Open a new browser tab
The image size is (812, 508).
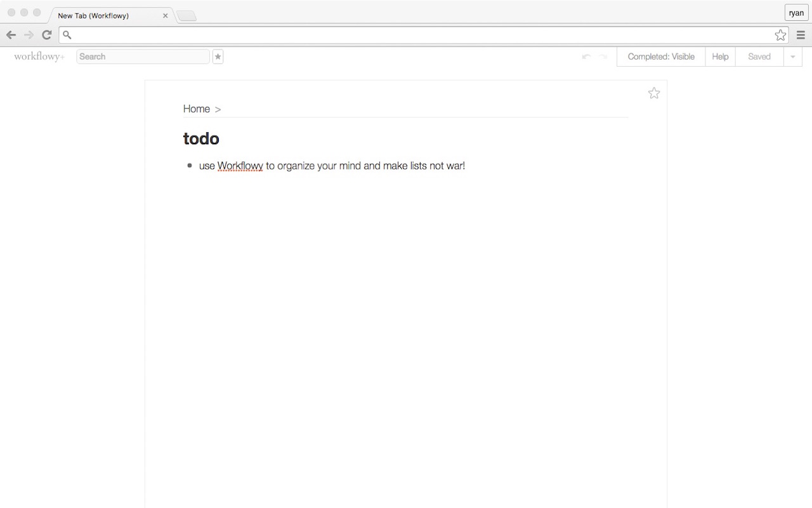click(187, 16)
